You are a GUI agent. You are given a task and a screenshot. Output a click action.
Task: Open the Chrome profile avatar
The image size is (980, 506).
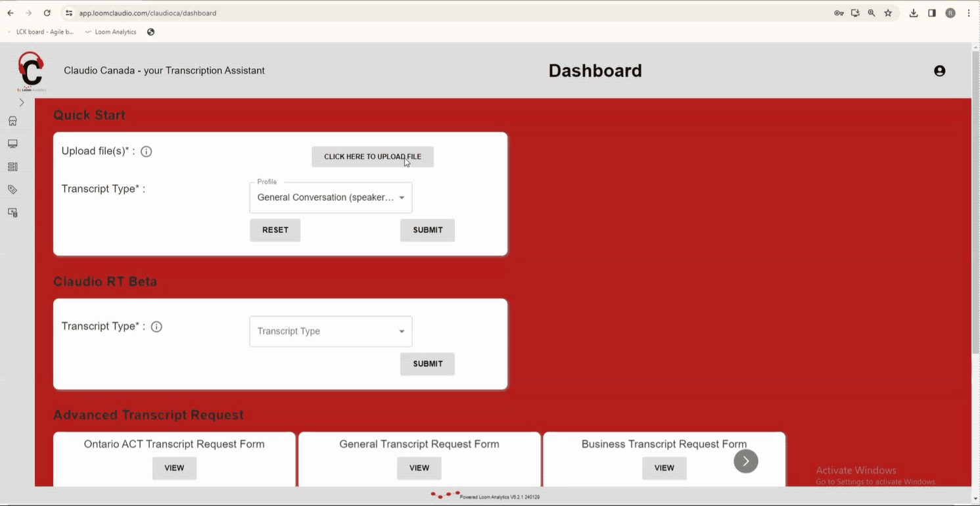(950, 13)
